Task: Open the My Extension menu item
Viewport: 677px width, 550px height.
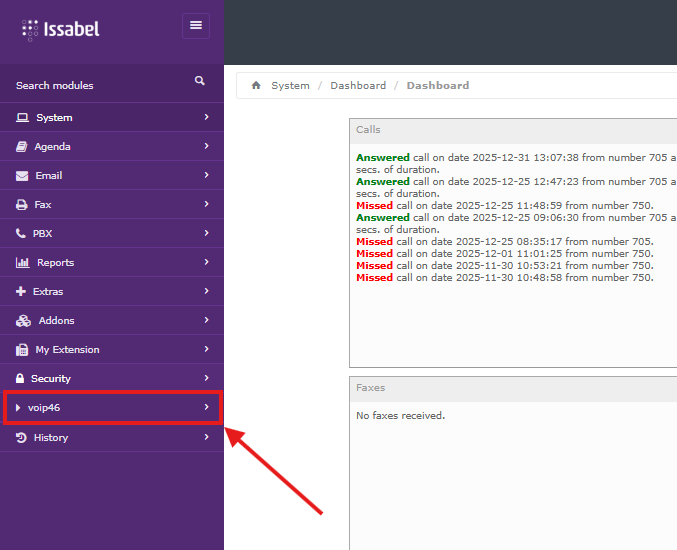Action: coord(112,349)
